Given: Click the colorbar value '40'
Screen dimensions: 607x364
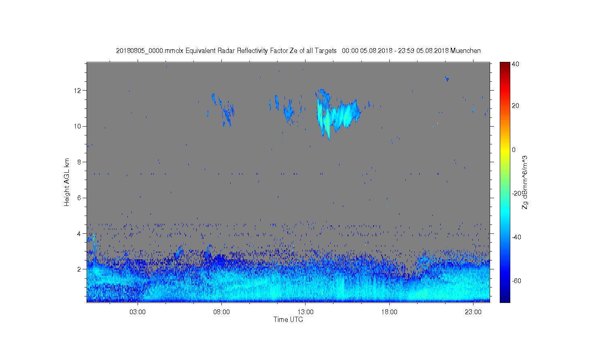Looking at the screenshot, I should (516, 64).
